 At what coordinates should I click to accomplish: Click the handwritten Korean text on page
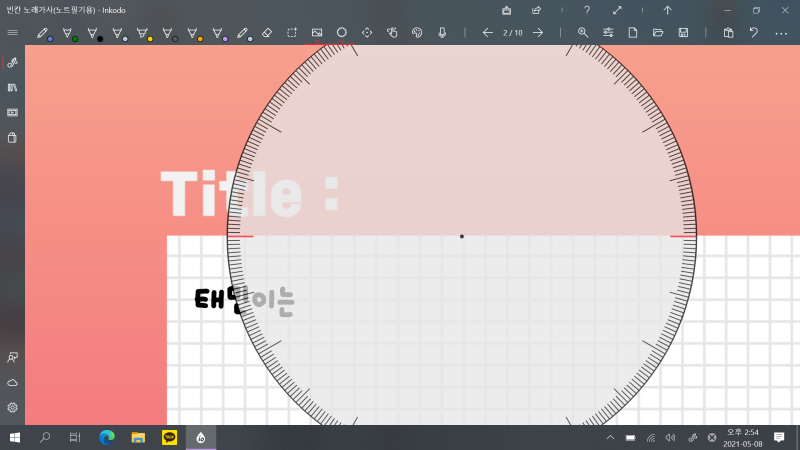(x=244, y=301)
